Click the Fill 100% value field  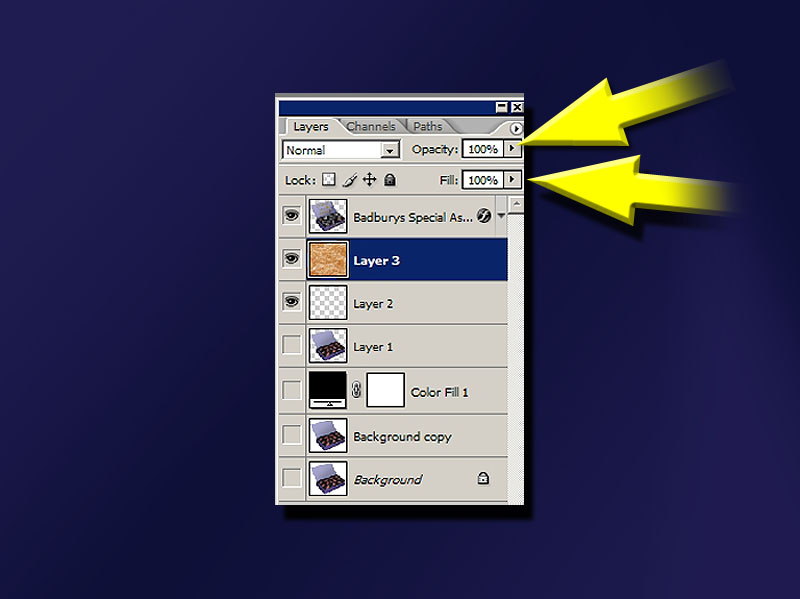click(483, 180)
